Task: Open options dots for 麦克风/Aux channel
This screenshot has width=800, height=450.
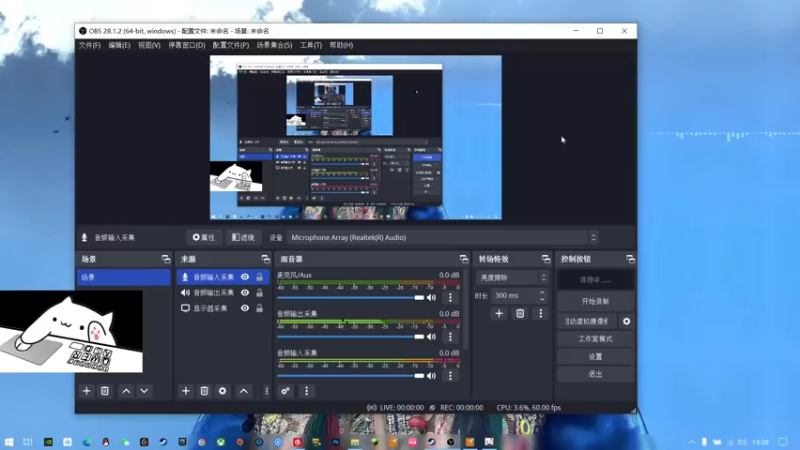Action: click(x=450, y=297)
